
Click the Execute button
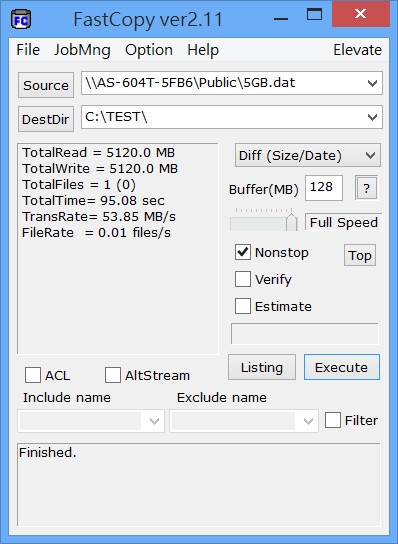click(x=342, y=367)
